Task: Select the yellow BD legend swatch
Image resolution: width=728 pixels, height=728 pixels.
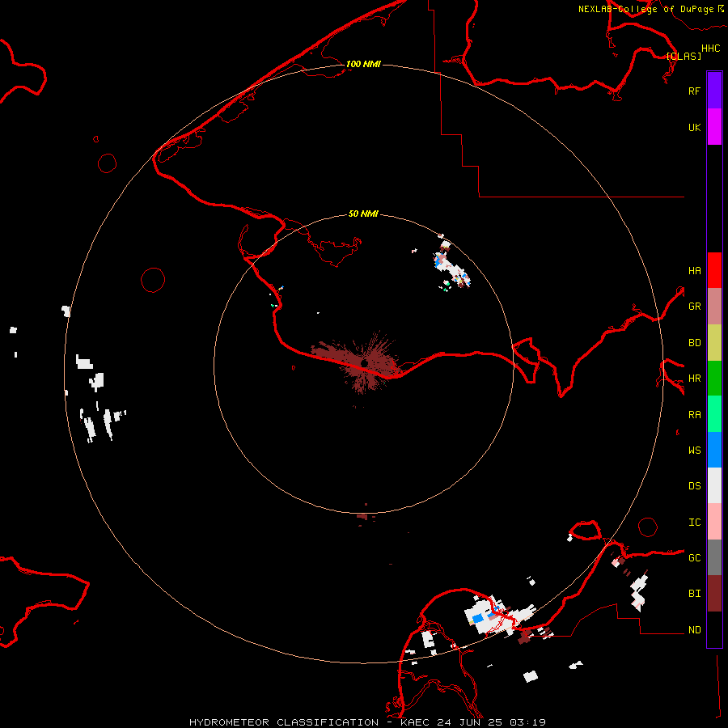Action: click(714, 343)
